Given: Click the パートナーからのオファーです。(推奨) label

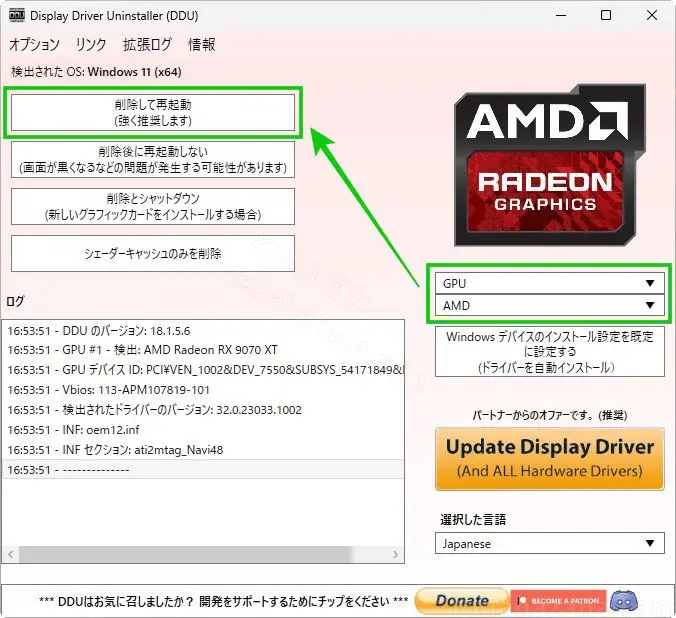Looking at the screenshot, I should click(x=550, y=415).
